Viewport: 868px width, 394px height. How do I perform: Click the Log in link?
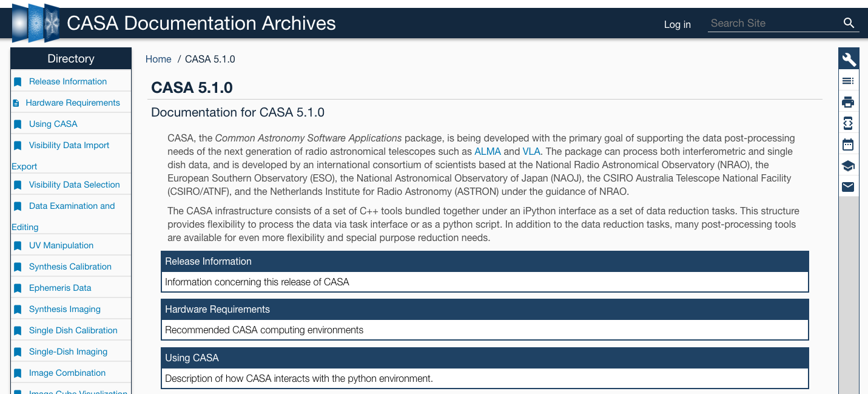[677, 24]
